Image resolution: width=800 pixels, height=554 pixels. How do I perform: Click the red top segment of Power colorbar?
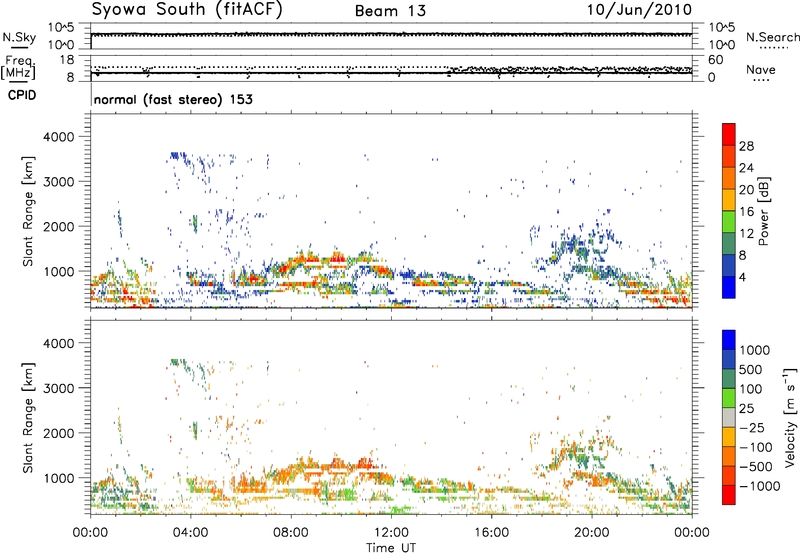729,135
